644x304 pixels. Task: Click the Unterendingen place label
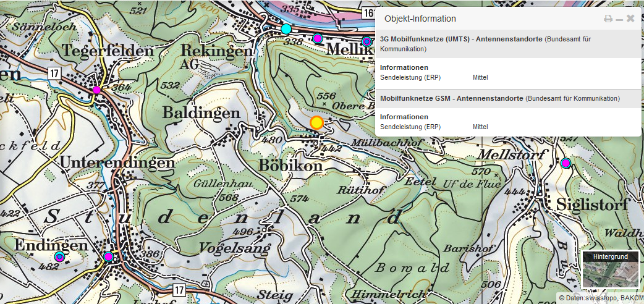(x=117, y=163)
